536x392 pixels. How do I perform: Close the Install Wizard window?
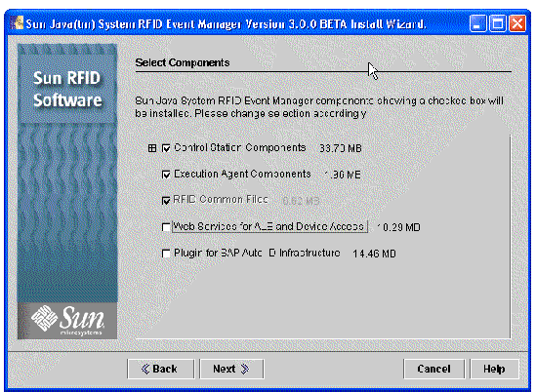coord(517,23)
